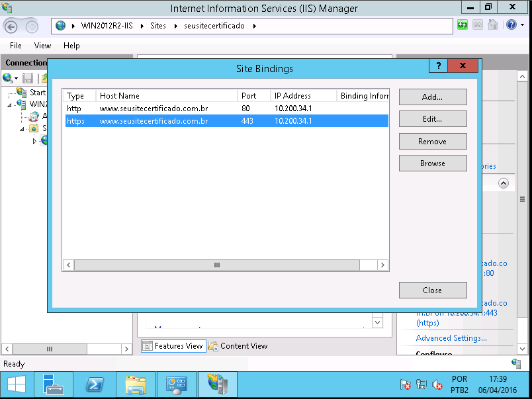
Task: Click the Actions pane scroll up arrow
Action: 522,76
